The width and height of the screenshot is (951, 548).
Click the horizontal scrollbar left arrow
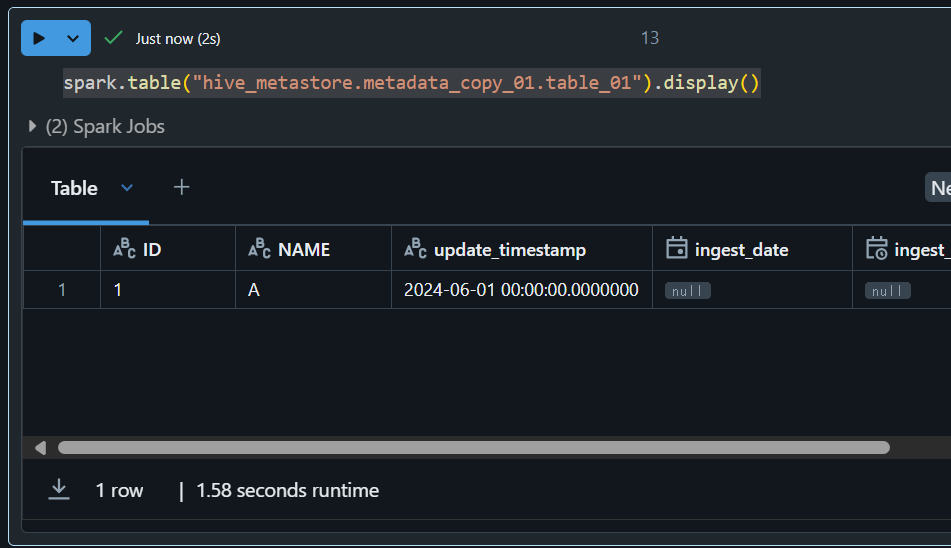(x=41, y=448)
